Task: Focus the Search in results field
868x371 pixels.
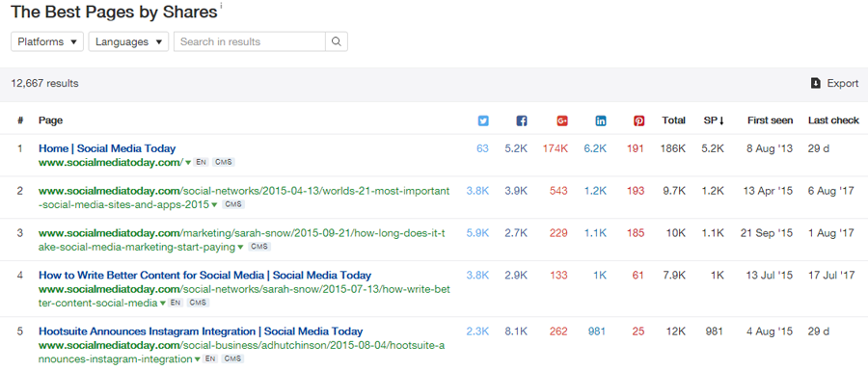Action: coord(250,41)
